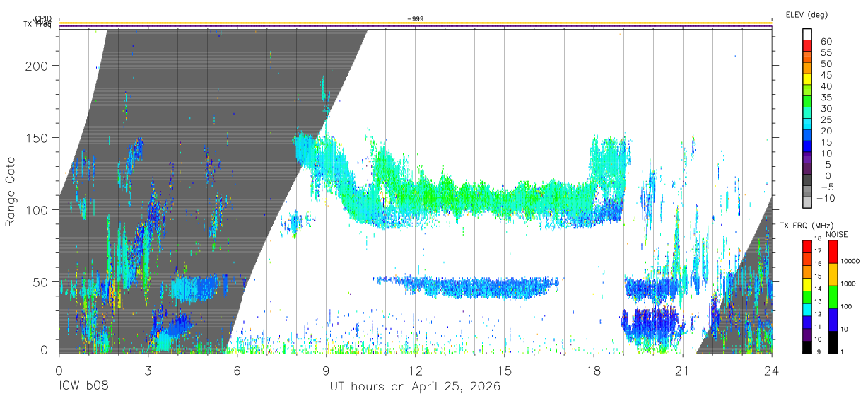Click the 'NOISE' legend title
Screen dimensions: 868x401
[x=837, y=235]
